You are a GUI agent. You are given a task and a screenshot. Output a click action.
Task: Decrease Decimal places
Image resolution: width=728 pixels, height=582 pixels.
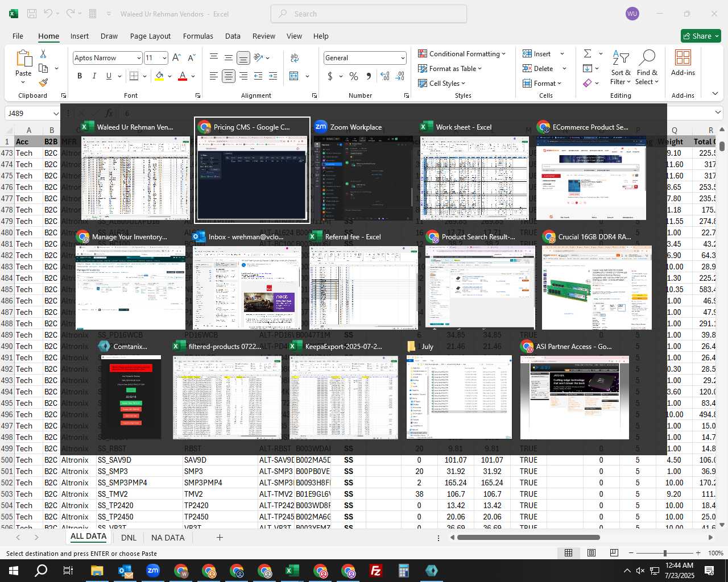pyautogui.click(x=400, y=76)
